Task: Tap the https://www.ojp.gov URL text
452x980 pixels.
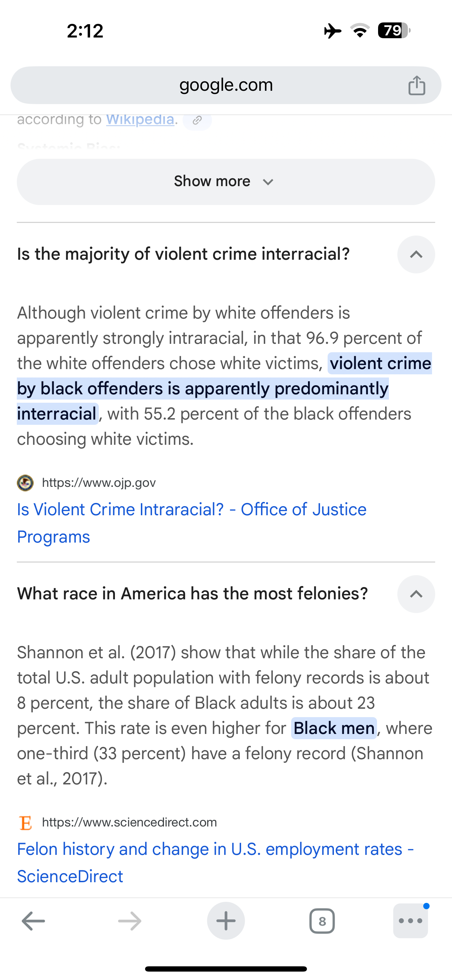Action: [99, 483]
